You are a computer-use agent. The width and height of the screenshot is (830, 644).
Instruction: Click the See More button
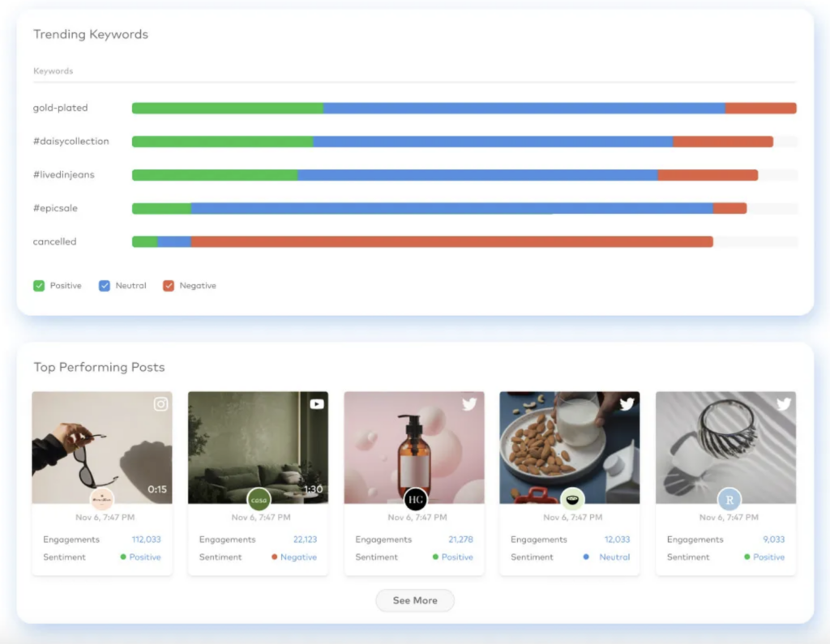tap(415, 600)
